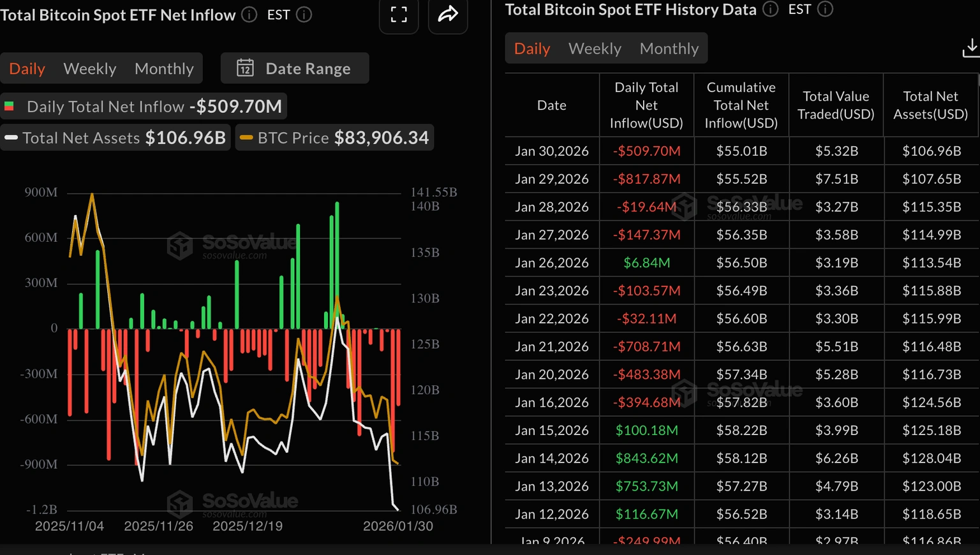Toggle the BTC Price line visibility
This screenshot has width=980, height=555.
334,137
